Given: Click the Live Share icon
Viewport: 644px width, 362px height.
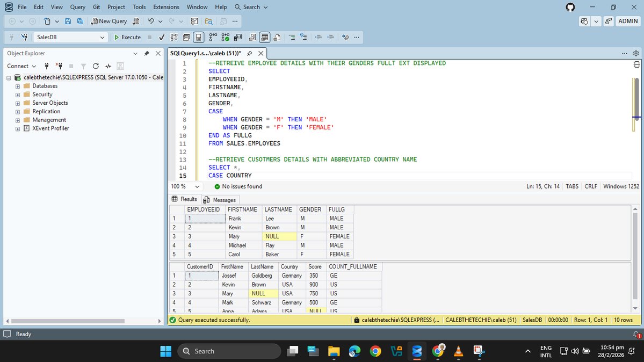Looking at the screenshot, I should [x=608, y=21].
